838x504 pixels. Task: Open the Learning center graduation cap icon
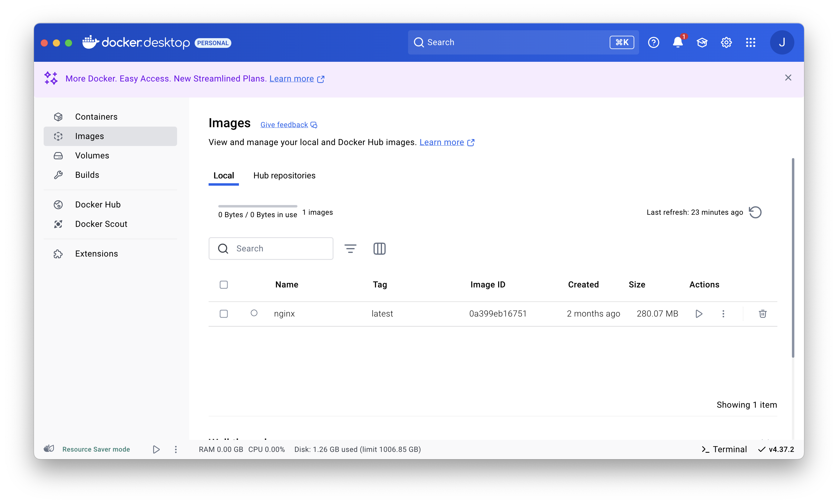702,42
